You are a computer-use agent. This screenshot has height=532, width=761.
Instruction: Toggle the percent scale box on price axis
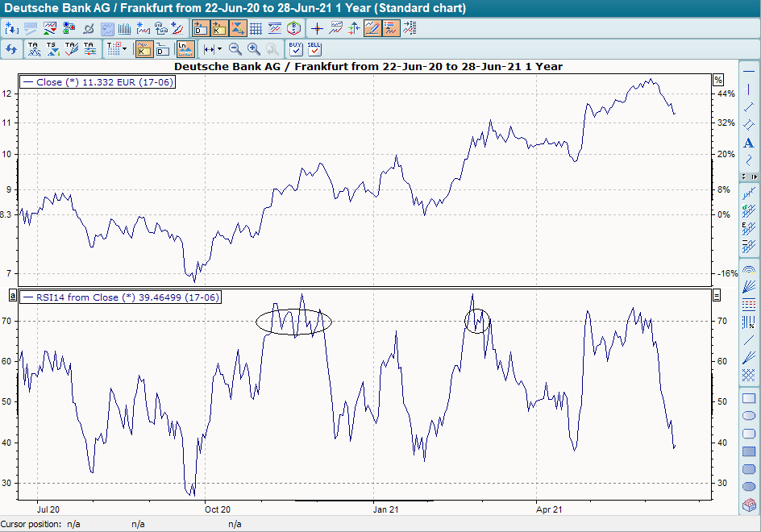[x=718, y=80]
